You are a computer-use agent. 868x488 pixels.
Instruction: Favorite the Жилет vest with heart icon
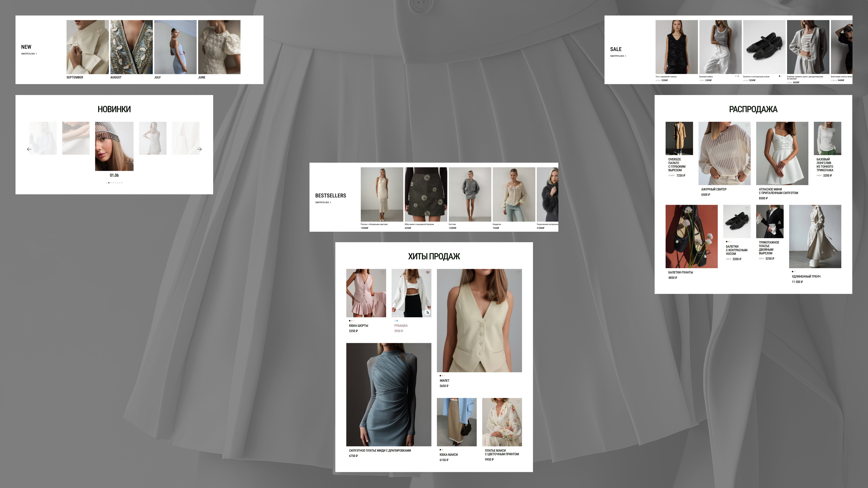coord(518,272)
